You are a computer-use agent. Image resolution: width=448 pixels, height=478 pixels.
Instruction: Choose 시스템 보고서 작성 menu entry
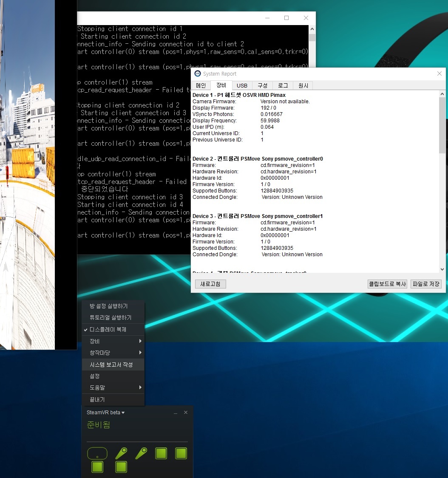tap(113, 365)
